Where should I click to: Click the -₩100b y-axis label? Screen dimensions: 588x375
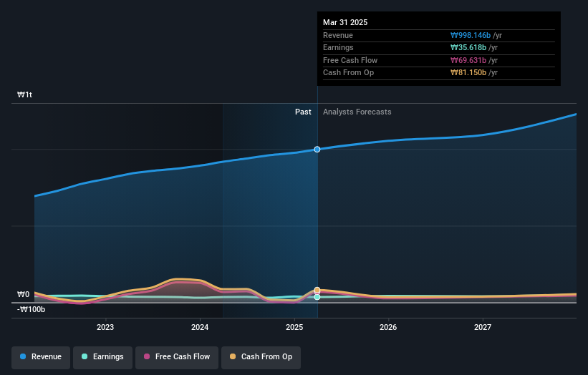pos(31,309)
